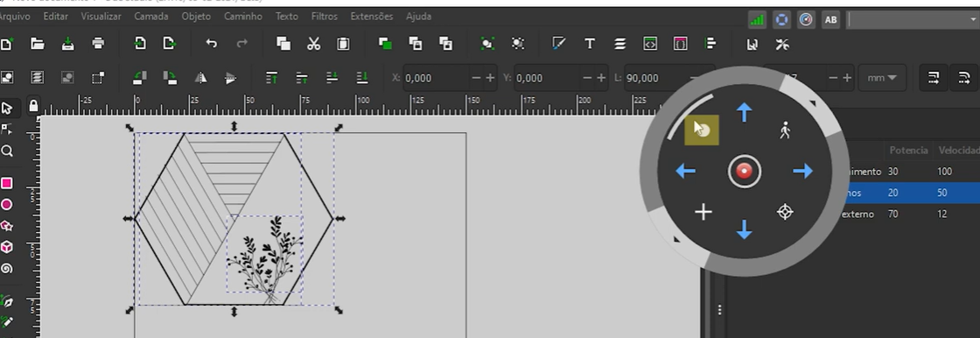Open Fill and Stroke dialog icon
The height and width of the screenshot is (338, 980).
tap(559, 44)
